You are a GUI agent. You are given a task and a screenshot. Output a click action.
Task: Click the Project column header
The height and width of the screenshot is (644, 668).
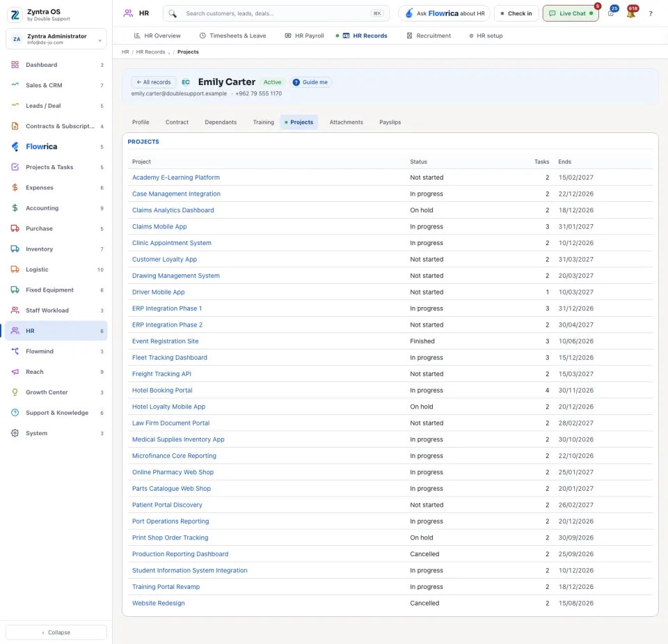[x=141, y=162]
